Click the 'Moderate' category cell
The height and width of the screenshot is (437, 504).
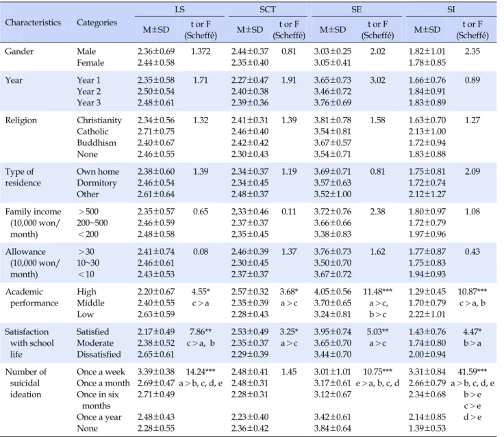[x=95, y=343]
